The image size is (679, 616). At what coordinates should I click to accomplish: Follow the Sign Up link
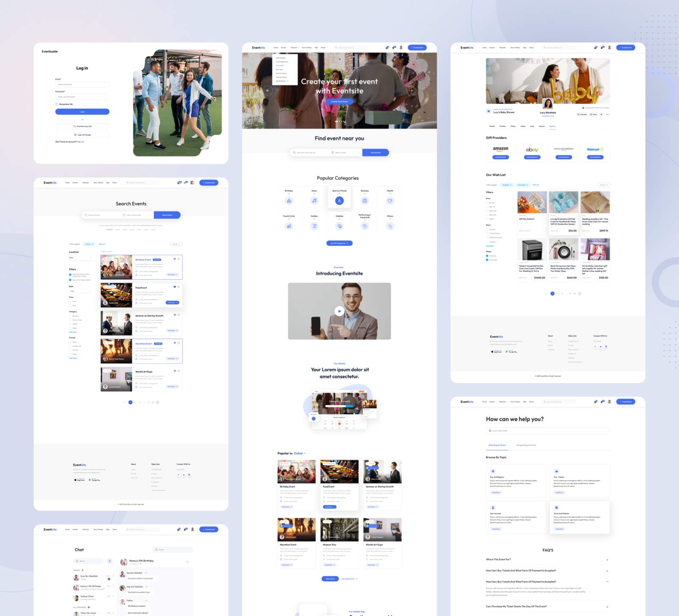(81, 142)
